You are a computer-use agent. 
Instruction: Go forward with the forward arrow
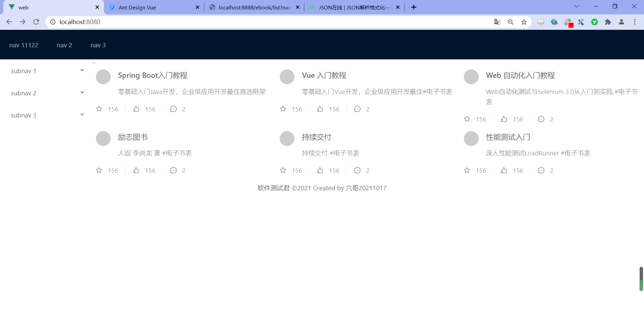[22, 22]
